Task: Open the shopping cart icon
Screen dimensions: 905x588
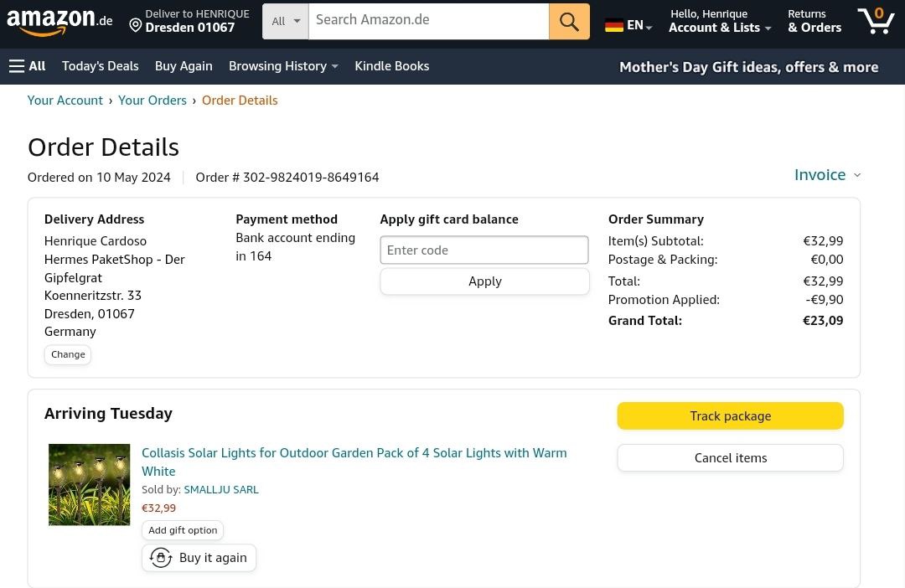Action: (876, 21)
